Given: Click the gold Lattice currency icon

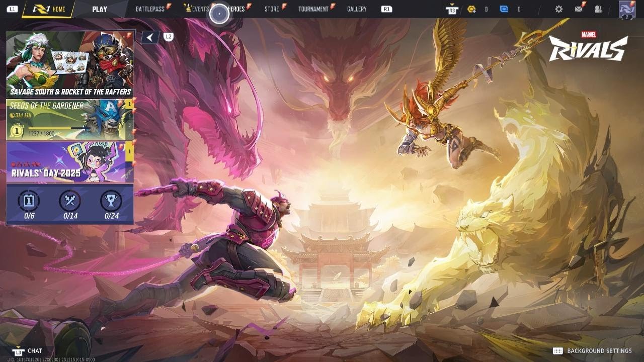Looking at the screenshot, I should click(471, 9).
